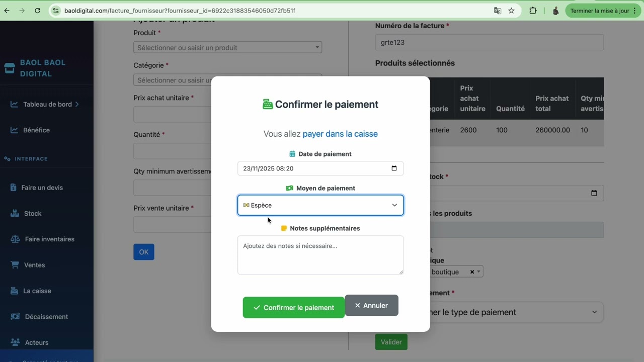Click the Date de paiement field
Image resolution: width=644 pixels, height=362 pixels.
pyautogui.click(x=320, y=168)
